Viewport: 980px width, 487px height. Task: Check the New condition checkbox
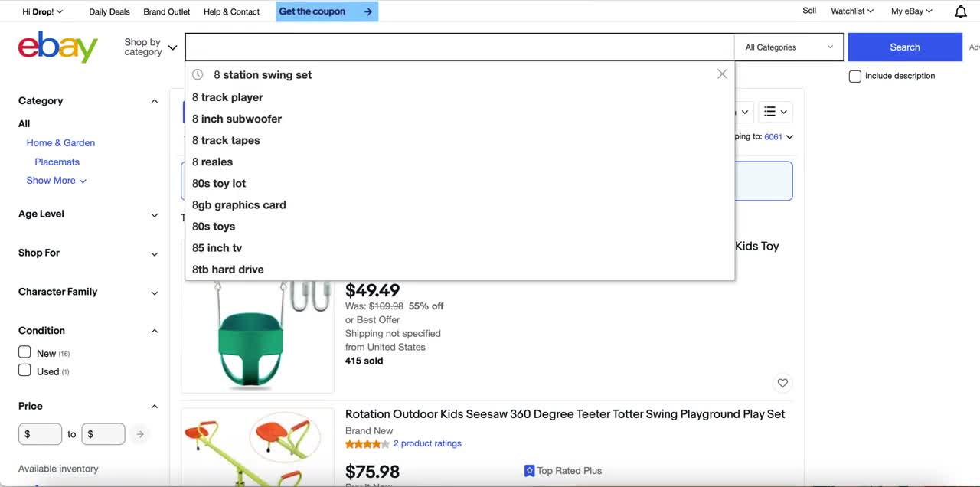click(x=24, y=352)
